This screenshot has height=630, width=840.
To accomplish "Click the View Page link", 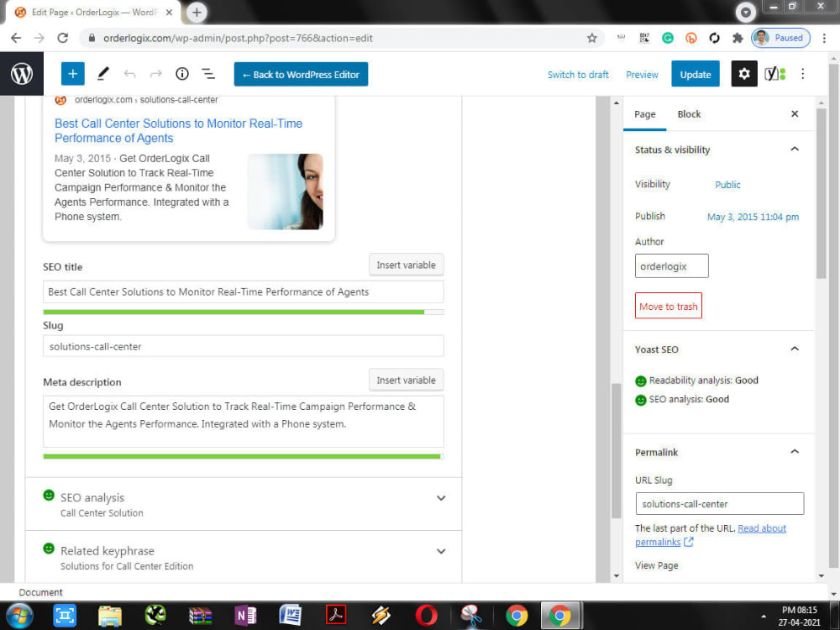I will click(x=656, y=565).
